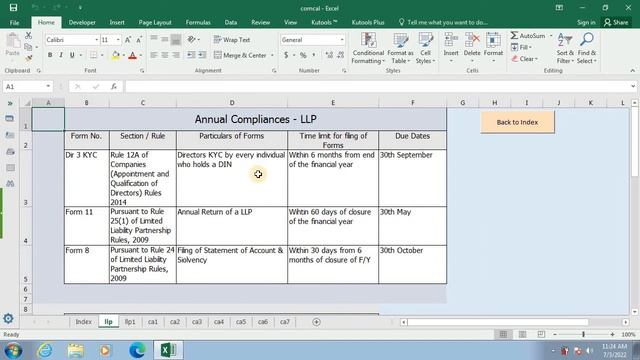The image size is (640, 360).
Task: Apply the fill color bucket
Action: pyautogui.click(x=116, y=55)
